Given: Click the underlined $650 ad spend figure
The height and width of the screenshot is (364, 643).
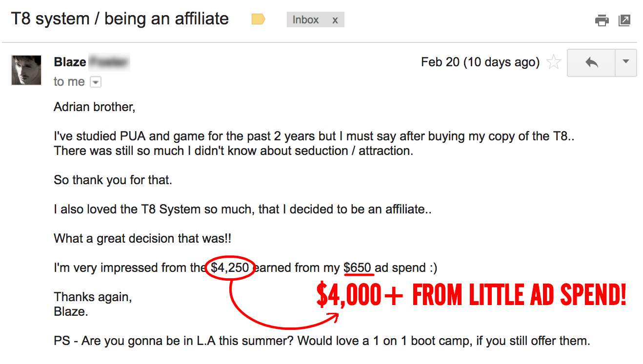Looking at the screenshot, I should (x=358, y=268).
